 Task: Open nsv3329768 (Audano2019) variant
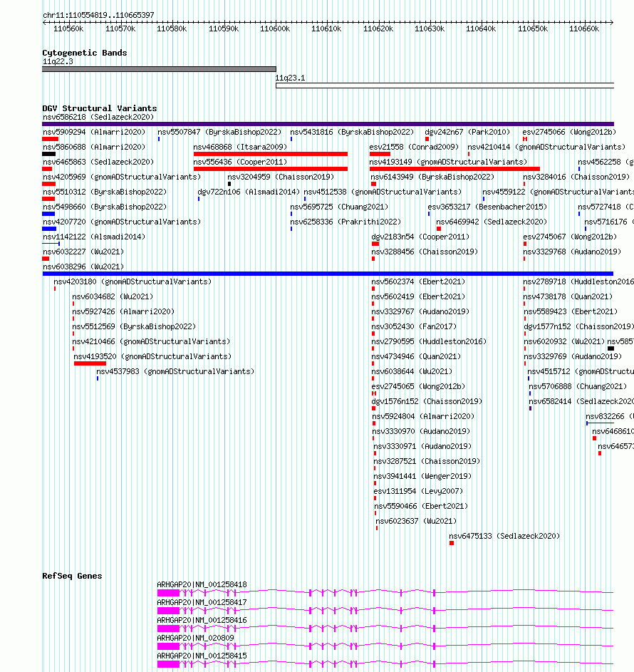pyautogui.click(x=572, y=252)
